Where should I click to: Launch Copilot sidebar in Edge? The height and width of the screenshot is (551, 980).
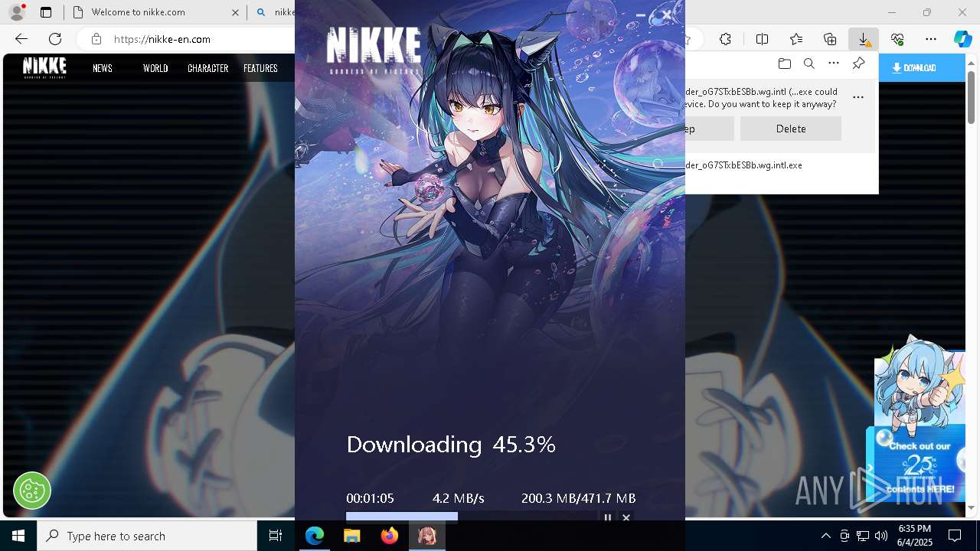[962, 39]
